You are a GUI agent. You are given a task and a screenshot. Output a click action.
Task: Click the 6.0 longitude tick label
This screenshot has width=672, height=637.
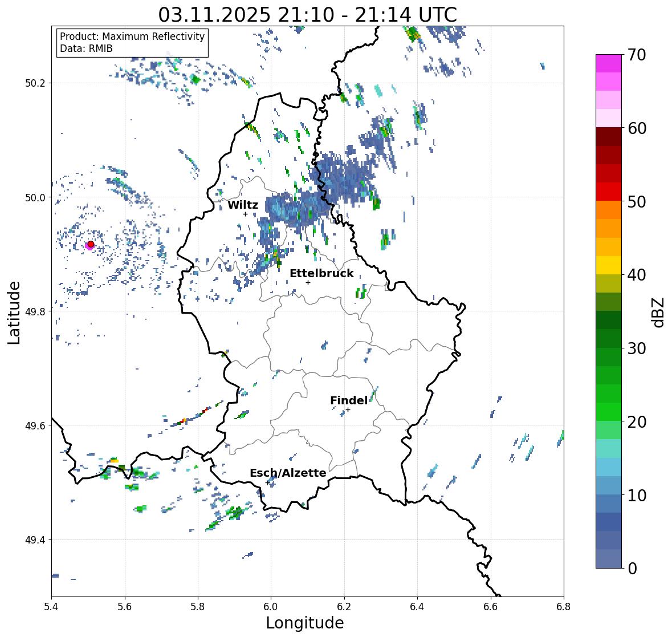click(x=271, y=607)
